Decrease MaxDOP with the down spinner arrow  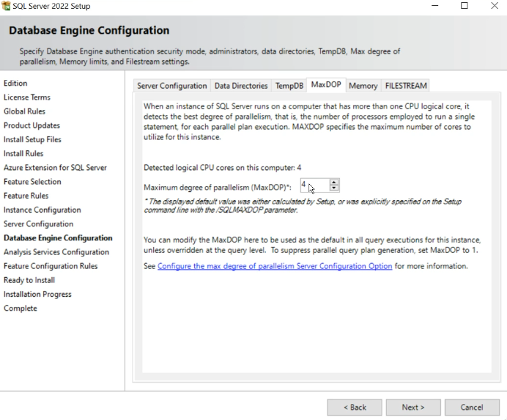click(334, 188)
